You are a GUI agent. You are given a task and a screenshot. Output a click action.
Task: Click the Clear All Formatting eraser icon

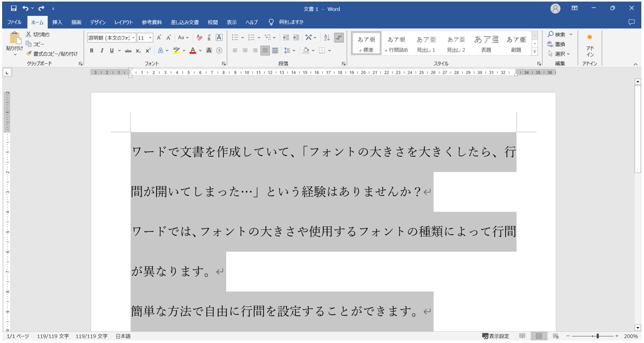pyautogui.click(x=199, y=37)
